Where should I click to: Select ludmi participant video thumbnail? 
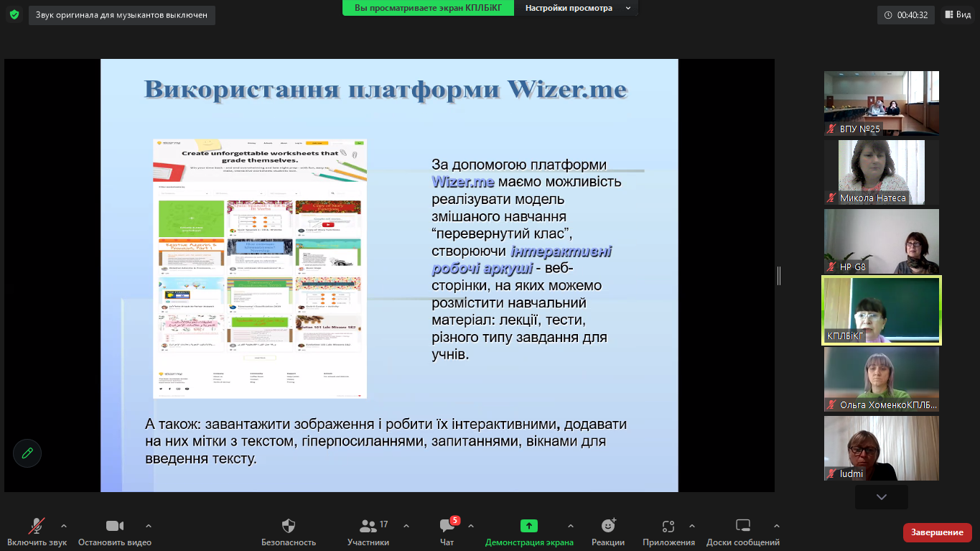pos(882,448)
